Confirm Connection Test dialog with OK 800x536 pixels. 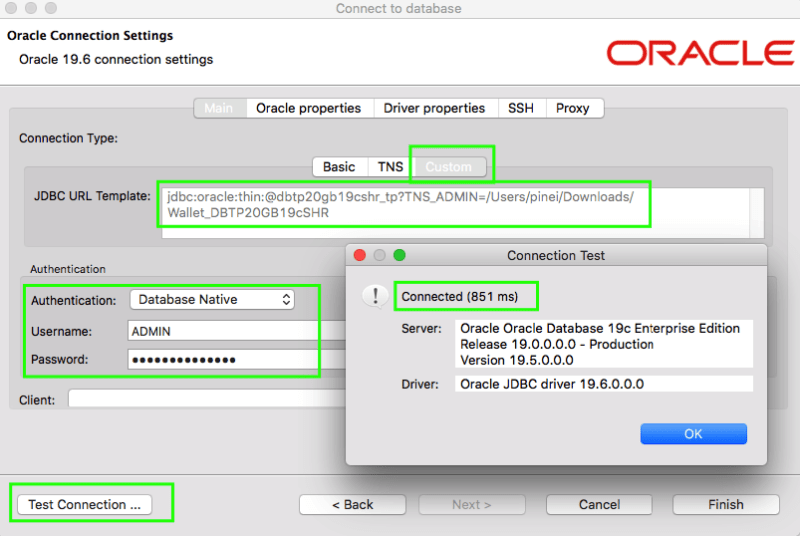point(693,433)
